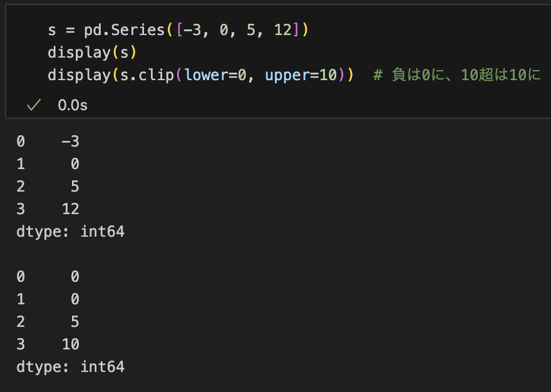Image resolution: width=551 pixels, height=392 pixels.
Task: Click the -3 value in first output
Action: [70, 142]
